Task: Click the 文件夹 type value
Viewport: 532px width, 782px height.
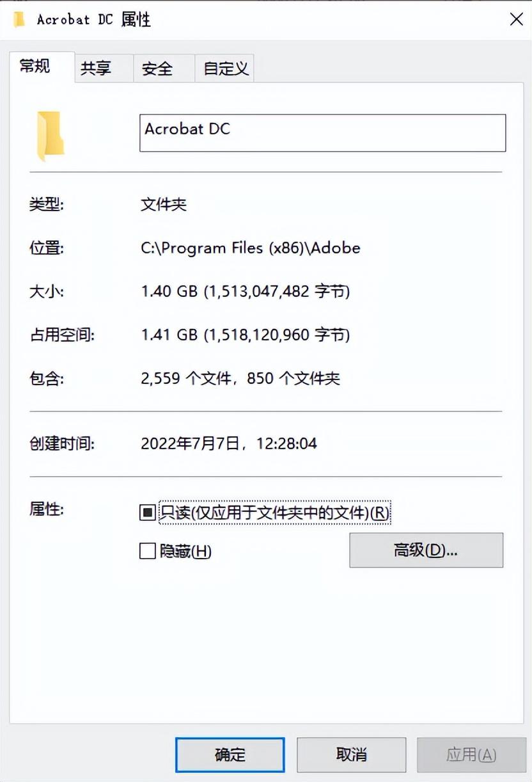Action: point(164,205)
